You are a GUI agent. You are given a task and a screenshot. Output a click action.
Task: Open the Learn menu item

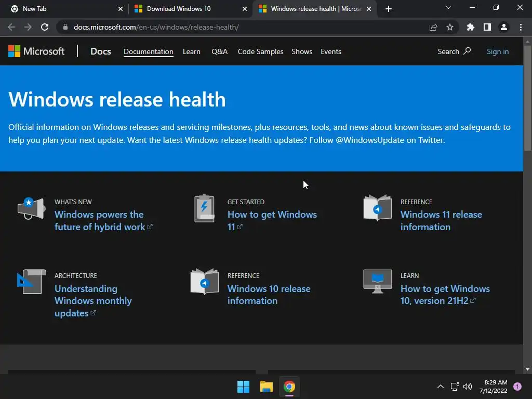pyautogui.click(x=191, y=51)
